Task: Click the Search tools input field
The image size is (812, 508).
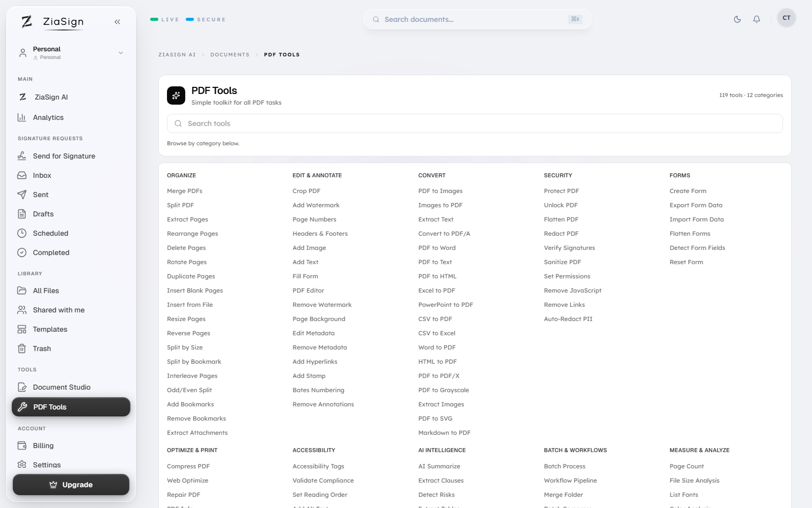Action: [x=475, y=123]
